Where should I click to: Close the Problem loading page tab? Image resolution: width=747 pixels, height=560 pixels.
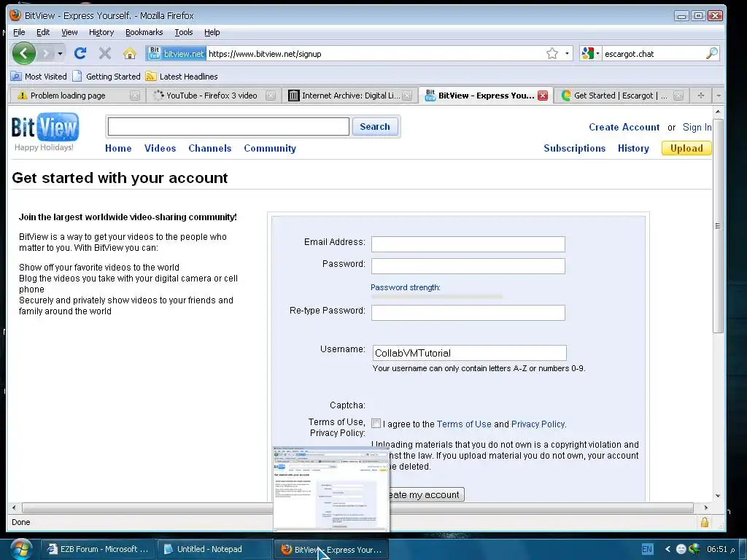click(x=135, y=96)
